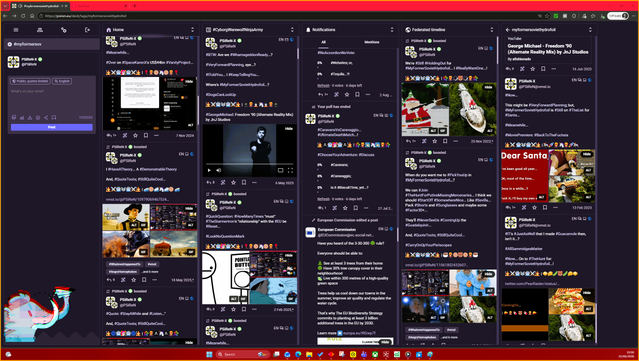Expand the Home column settings chevrons

coord(192,30)
